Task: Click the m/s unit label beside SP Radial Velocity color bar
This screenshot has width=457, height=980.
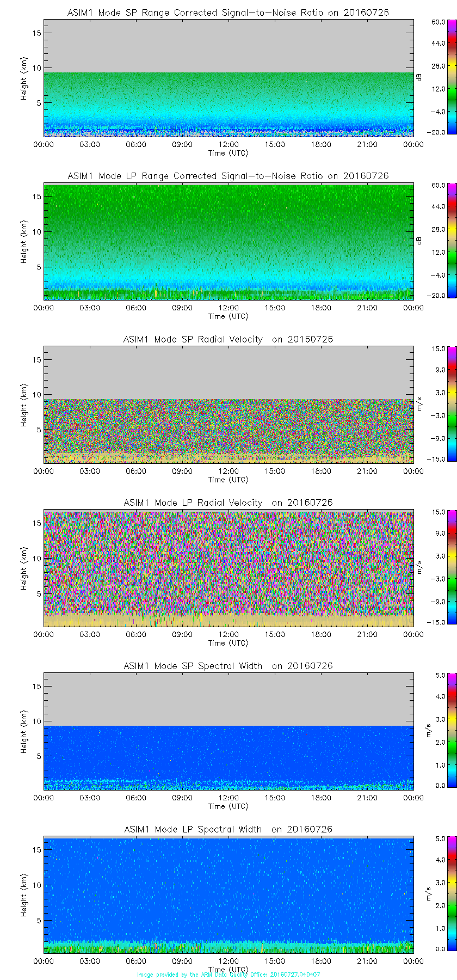Action: tap(419, 403)
